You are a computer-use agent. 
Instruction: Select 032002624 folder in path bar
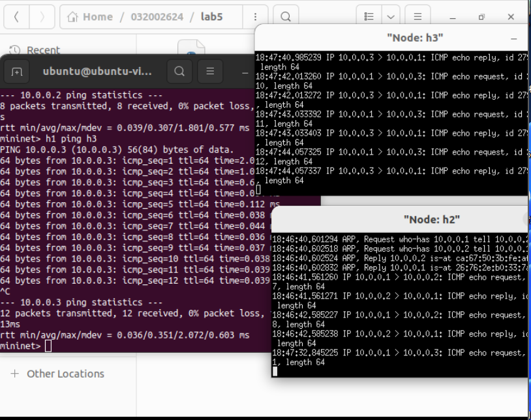click(x=157, y=17)
